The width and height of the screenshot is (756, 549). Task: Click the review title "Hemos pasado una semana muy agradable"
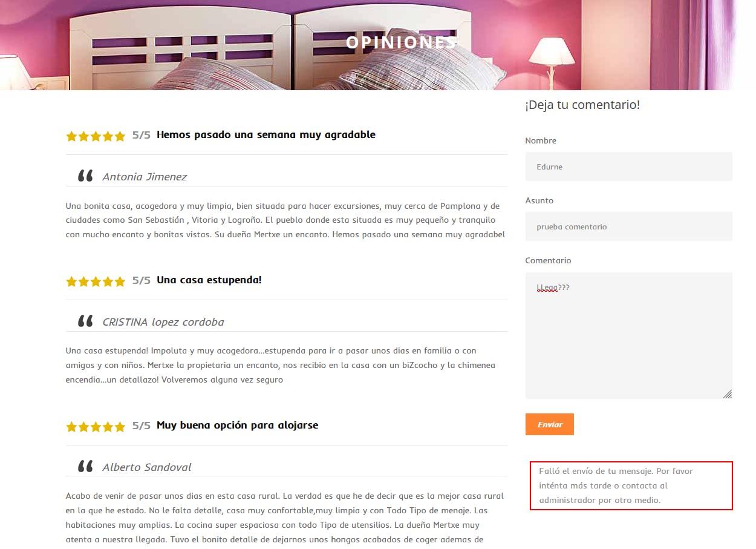266,134
